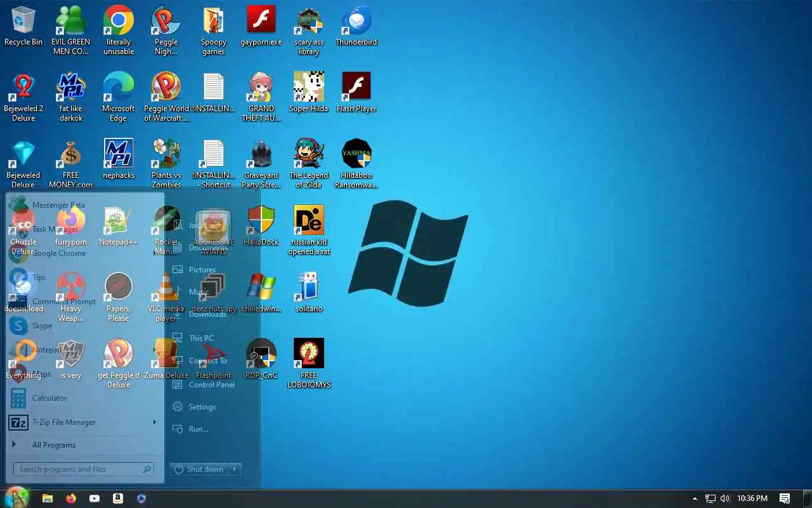
Task: Launch Plants vs Zombies shortcut
Action: [x=166, y=164]
